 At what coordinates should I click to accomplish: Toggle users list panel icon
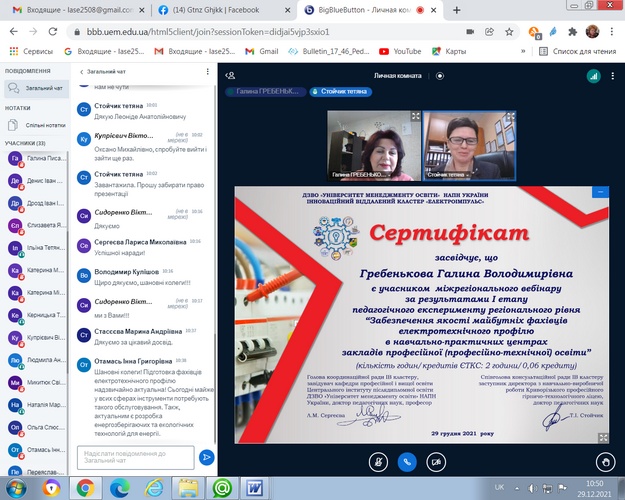230,76
